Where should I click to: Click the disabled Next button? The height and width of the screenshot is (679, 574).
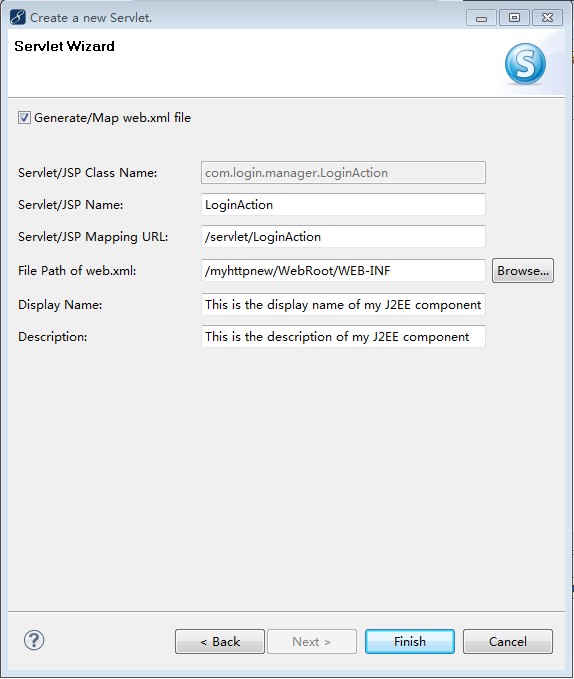[312, 641]
